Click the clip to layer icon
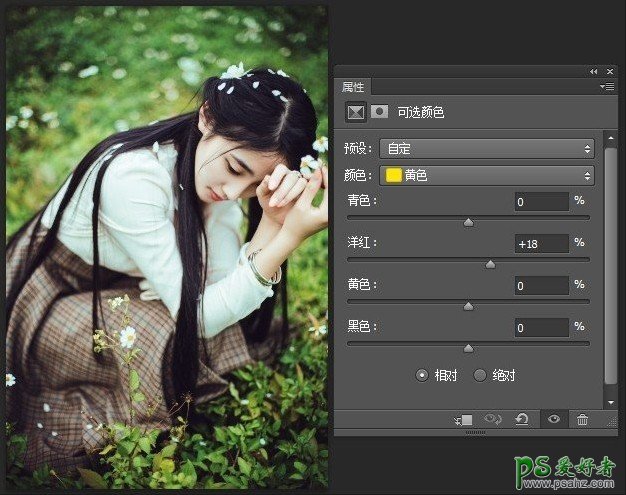This screenshot has width=626, height=495. [464, 420]
